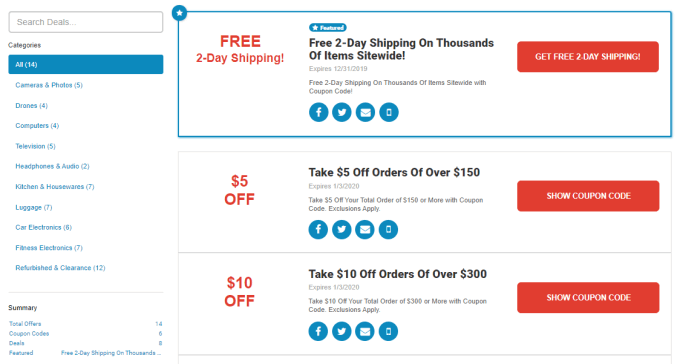Send Free 2-Day Shipping deal to phone
The width and height of the screenshot is (680, 364).
[x=389, y=112]
